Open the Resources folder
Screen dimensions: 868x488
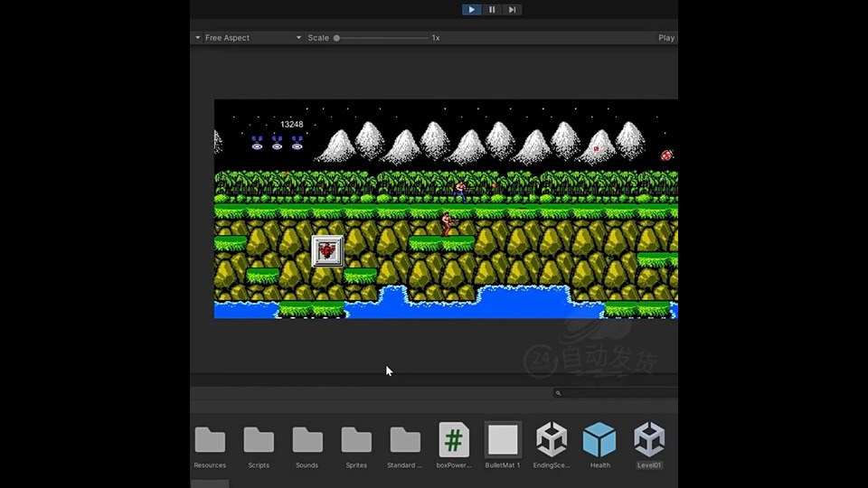210,447
